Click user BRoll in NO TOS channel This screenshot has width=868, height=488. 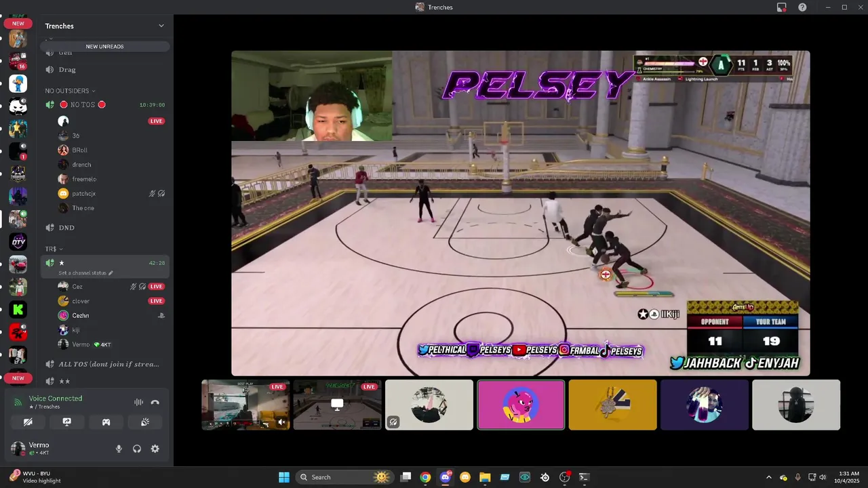click(80, 150)
